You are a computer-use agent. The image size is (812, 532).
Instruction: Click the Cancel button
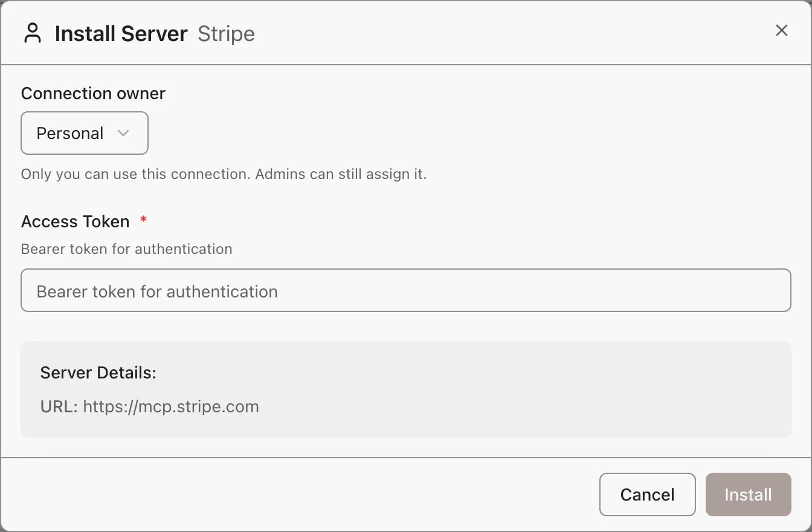(648, 495)
